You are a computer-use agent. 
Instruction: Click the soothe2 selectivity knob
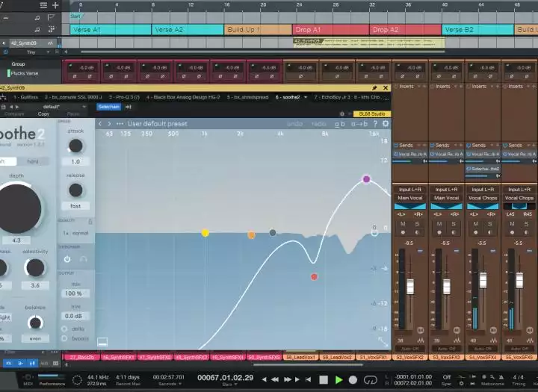coord(35,267)
